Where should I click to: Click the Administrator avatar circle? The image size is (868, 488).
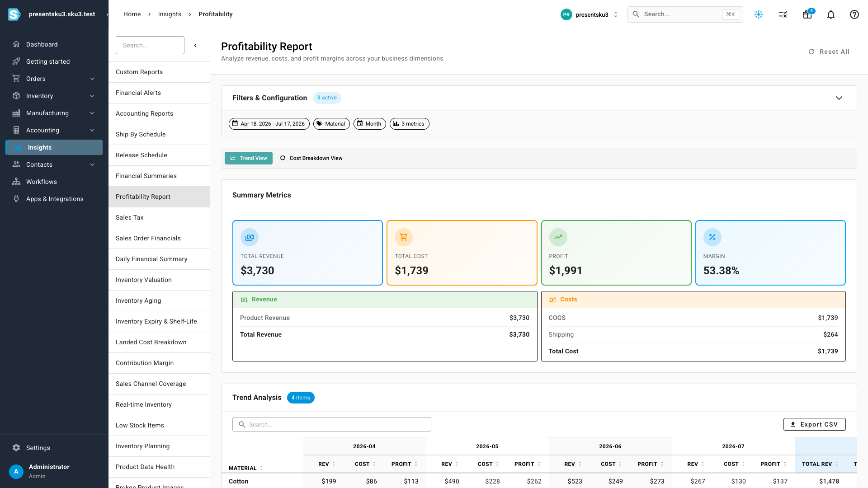coord(16,471)
